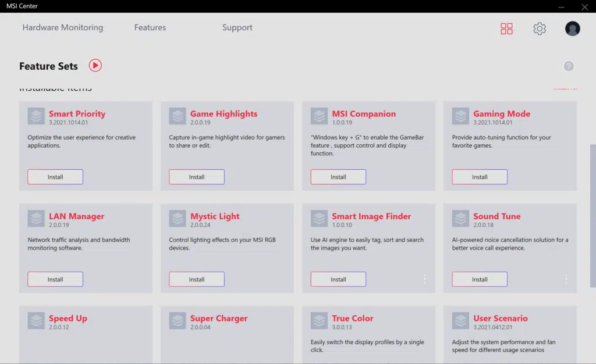This screenshot has width=596, height=364.
Task: Switch to Features tab
Action: pos(150,27)
